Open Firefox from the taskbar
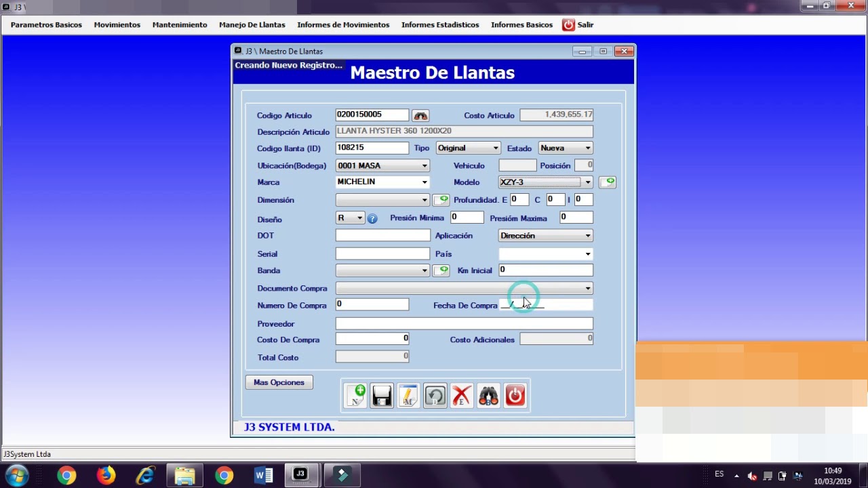This screenshot has height=488, width=868. pos(106,476)
